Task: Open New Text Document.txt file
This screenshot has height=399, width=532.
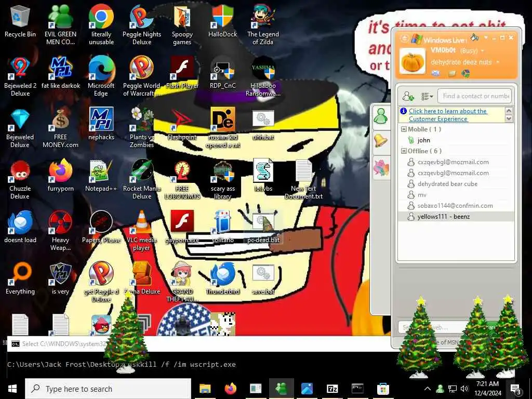Action: tap(303, 180)
